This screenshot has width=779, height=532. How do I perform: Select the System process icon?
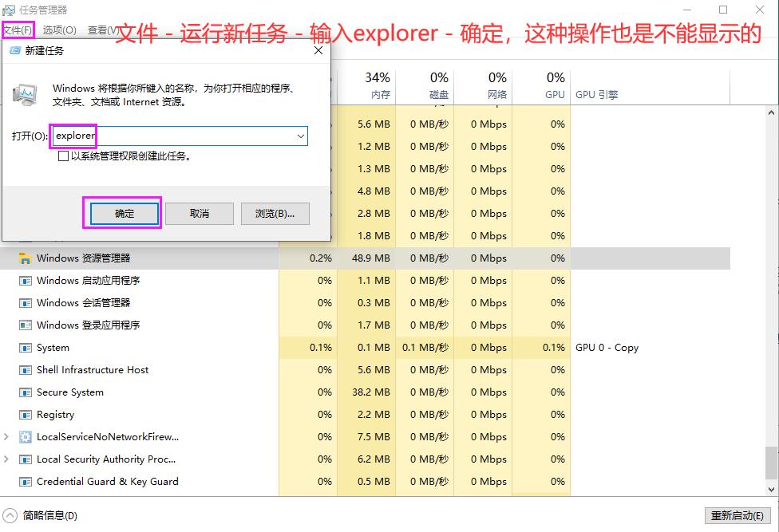[26, 348]
